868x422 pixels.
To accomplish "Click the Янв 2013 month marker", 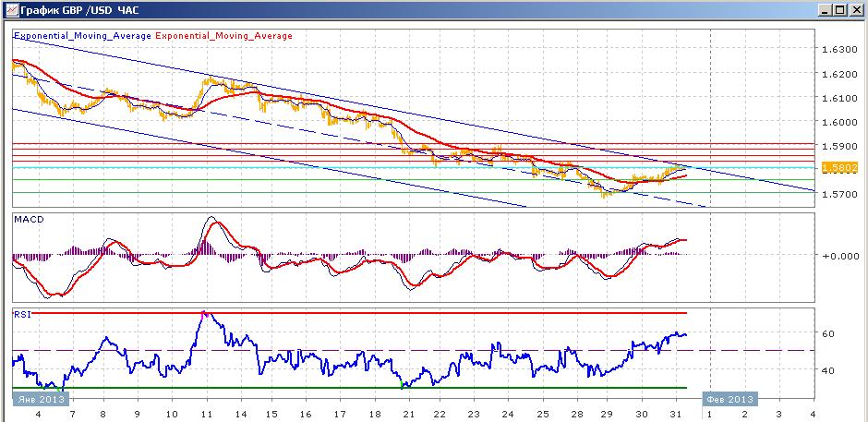I will point(41,399).
